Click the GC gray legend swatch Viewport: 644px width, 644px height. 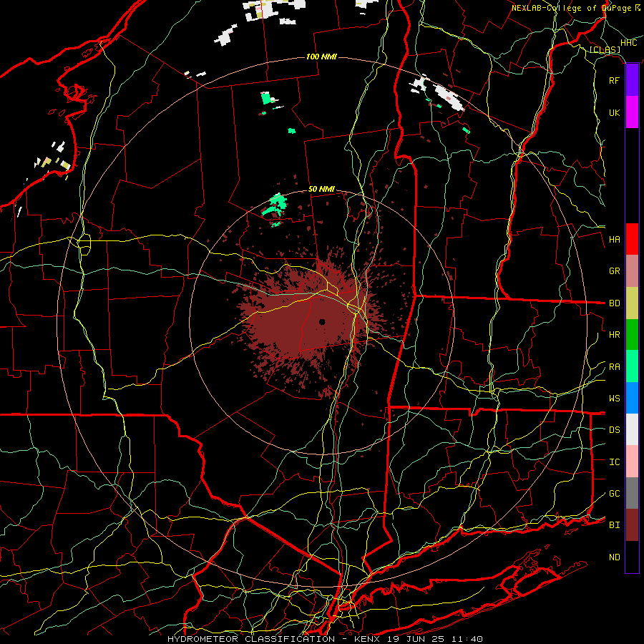coord(632,493)
